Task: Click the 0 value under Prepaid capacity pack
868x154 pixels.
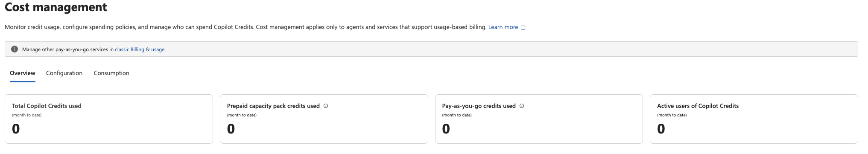Action: coord(231,128)
